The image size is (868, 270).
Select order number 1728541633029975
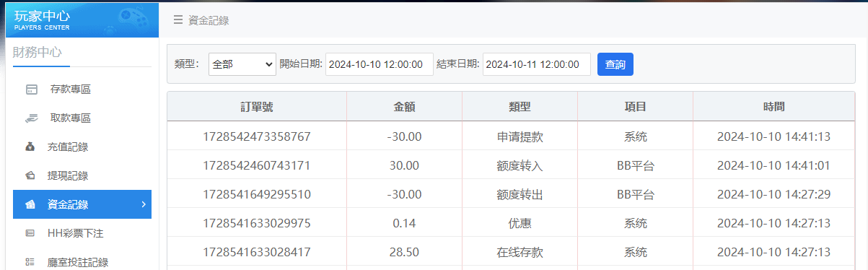pos(257,223)
